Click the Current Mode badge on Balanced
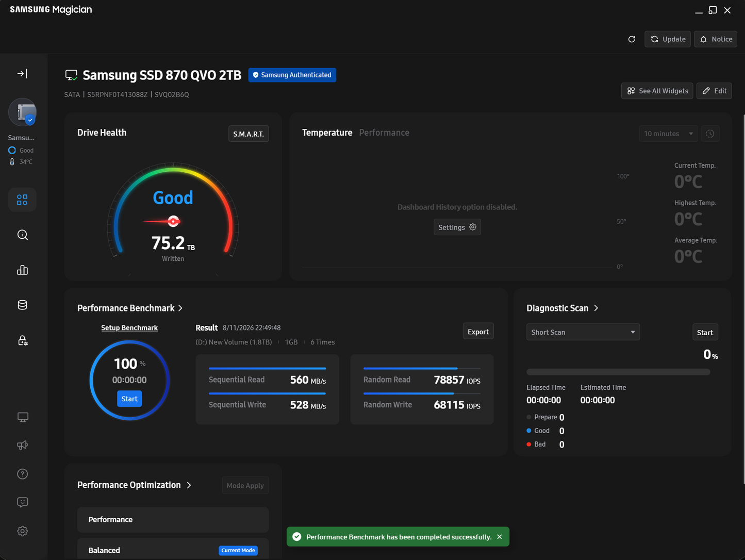 (x=238, y=551)
